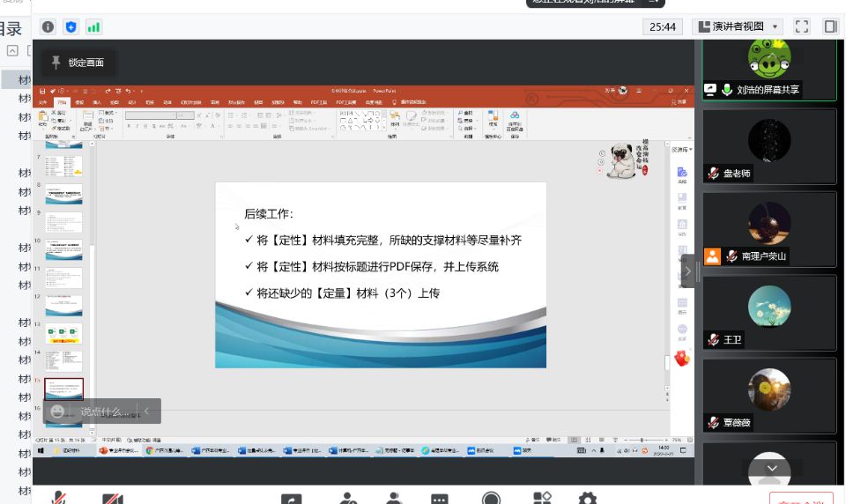Viewport: 846px width, 504px height.
Task: Select 王卫 participant video tile
Action: [768, 312]
